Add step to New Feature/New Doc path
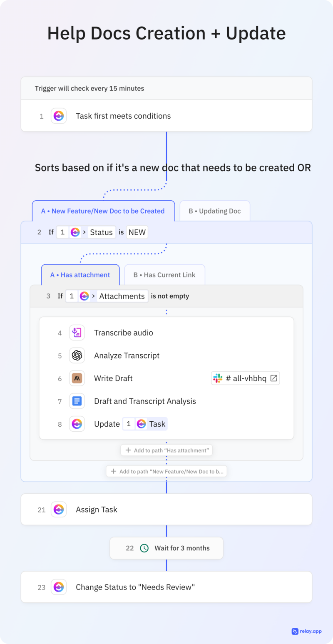The width and height of the screenshot is (333, 644). click(x=166, y=472)
